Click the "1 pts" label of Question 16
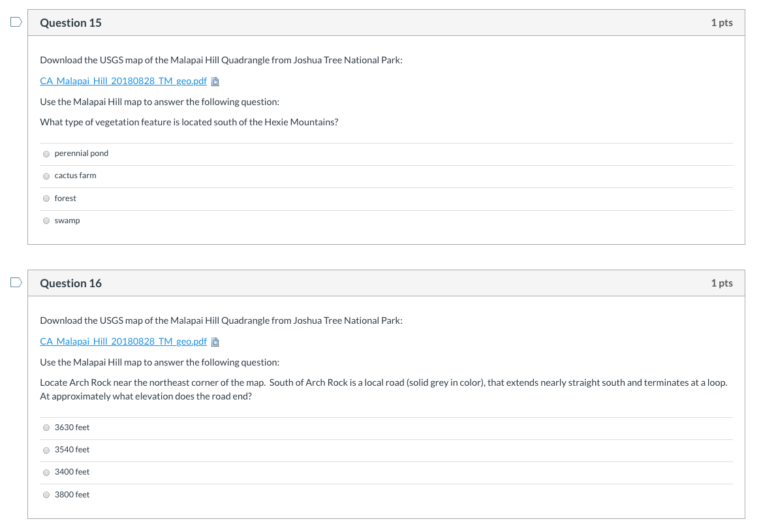This screenshot has width=761, height=532. point(722,283)
